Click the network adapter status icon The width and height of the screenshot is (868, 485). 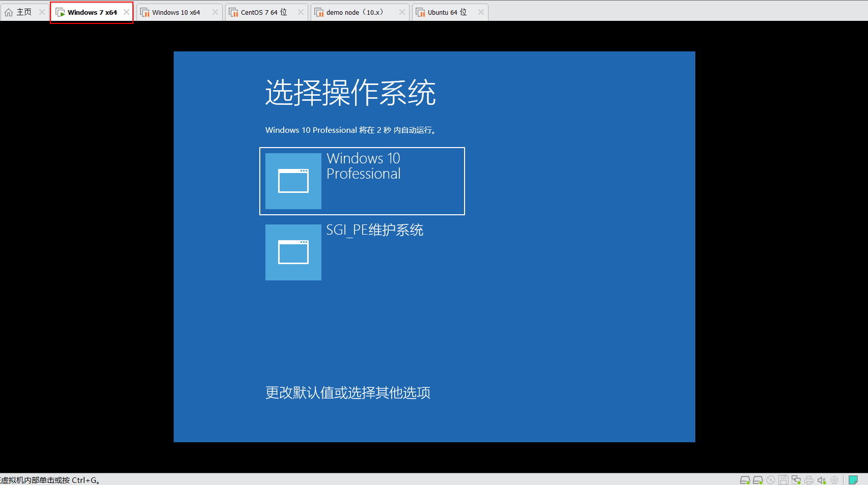tap(796, 480)
